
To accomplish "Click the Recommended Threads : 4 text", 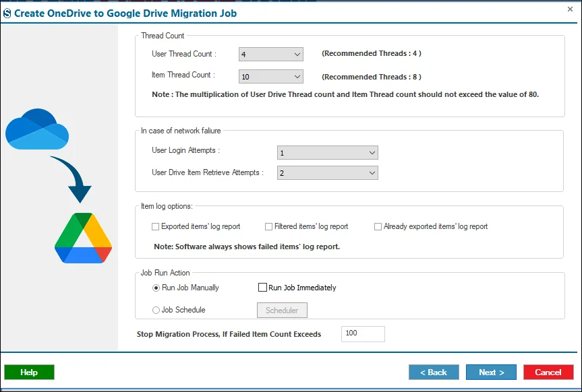I will pyautogui.click(x=372, y=53).
